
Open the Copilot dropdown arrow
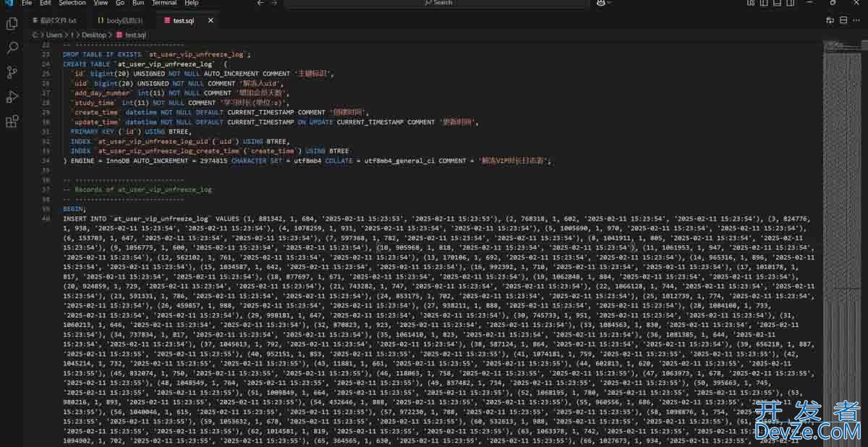[x=609, y=3]
